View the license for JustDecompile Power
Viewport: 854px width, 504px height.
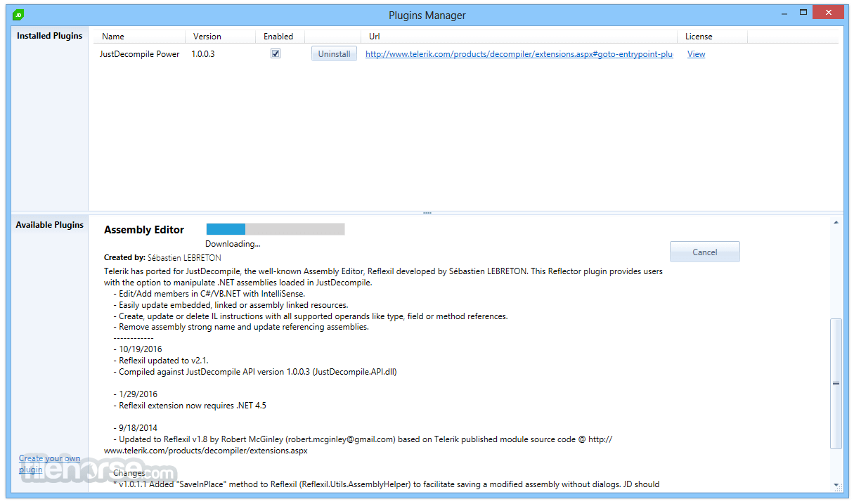(696, 54)
